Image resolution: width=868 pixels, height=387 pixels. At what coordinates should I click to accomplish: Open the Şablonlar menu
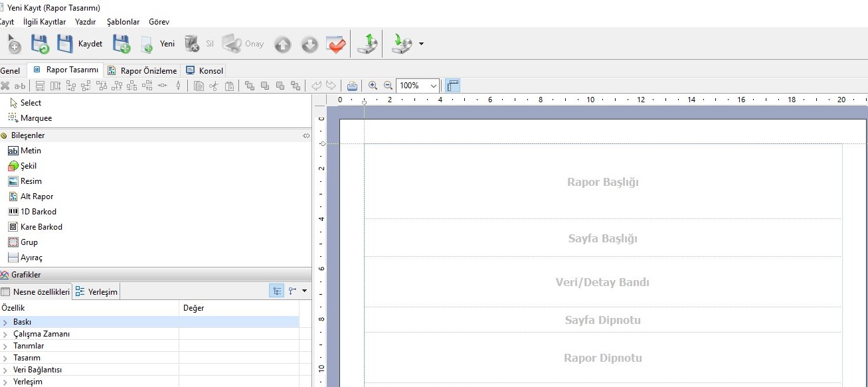(123, 22)
